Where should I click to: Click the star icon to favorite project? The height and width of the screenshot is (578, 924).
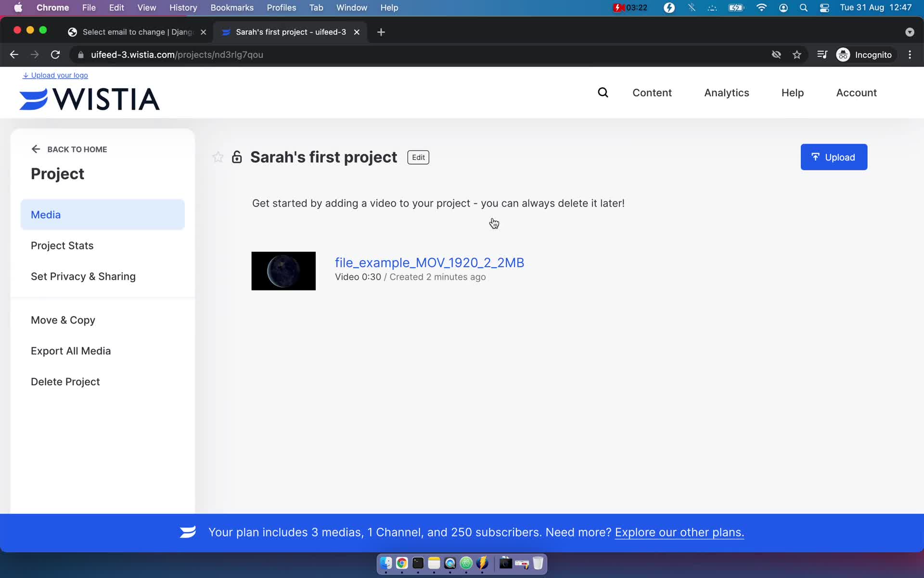click(218, 157)
